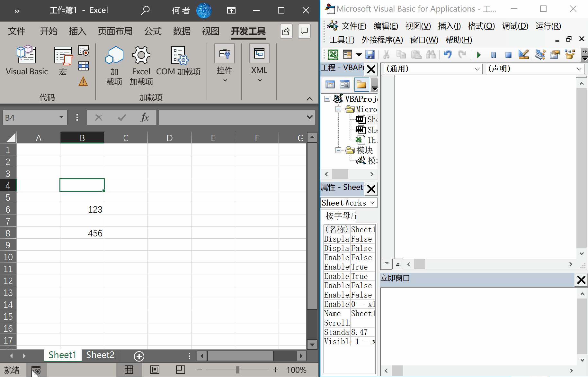Run macro with the green play button

pos(479,55)
